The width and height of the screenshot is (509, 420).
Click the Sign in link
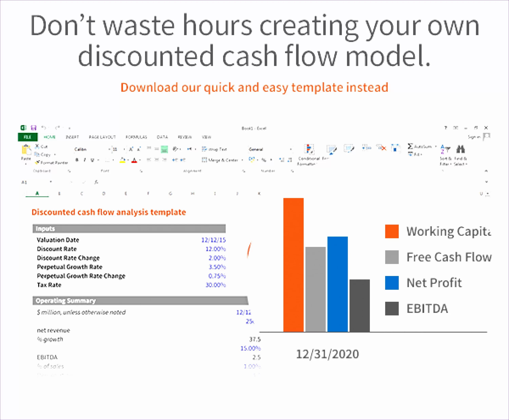tap(474, 137)
